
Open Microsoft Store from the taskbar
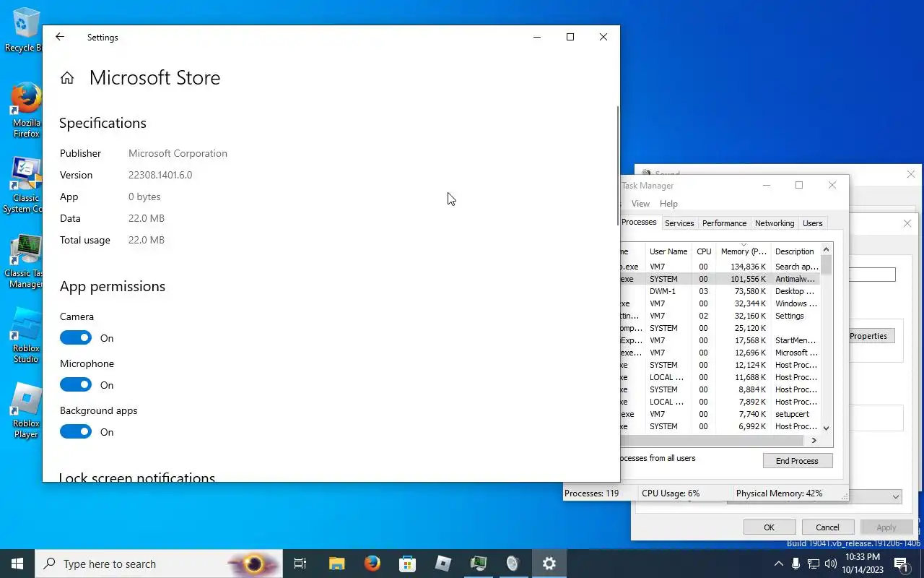pos(407,564)
